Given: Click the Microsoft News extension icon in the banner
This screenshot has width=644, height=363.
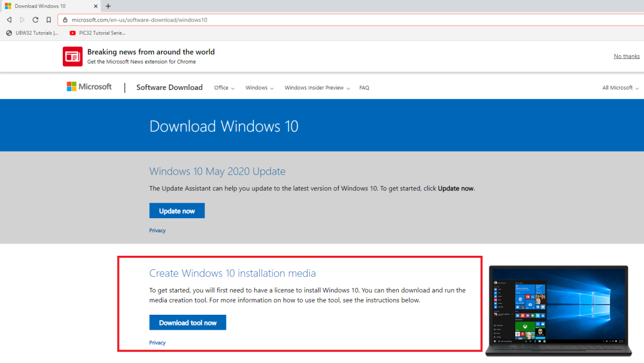Looking at the screenshot, I should pos(72,56).
